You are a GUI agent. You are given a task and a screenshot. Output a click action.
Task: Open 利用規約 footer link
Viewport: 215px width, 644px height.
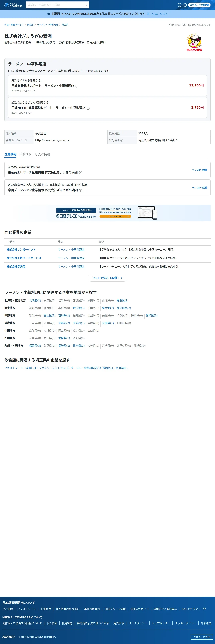coord(67,623)
